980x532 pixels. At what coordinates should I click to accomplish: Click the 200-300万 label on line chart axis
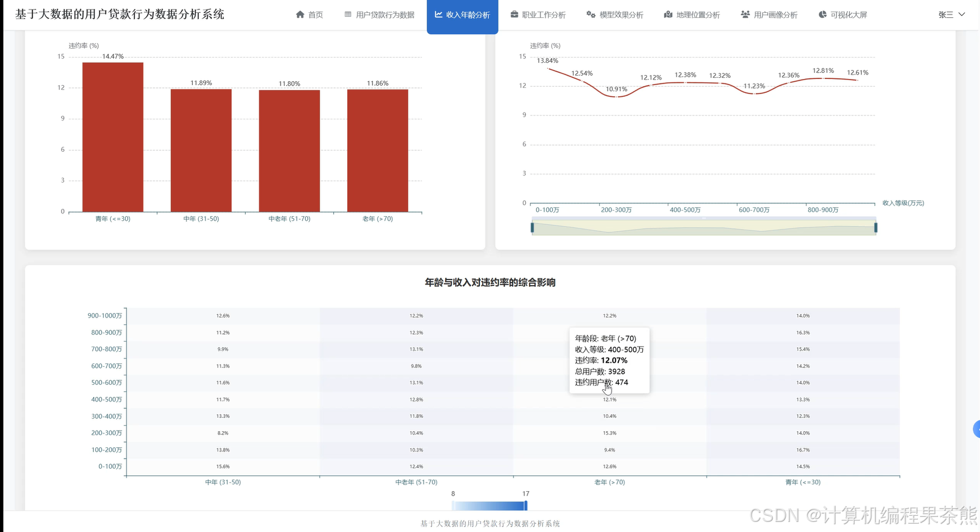[x=616, y=210]
